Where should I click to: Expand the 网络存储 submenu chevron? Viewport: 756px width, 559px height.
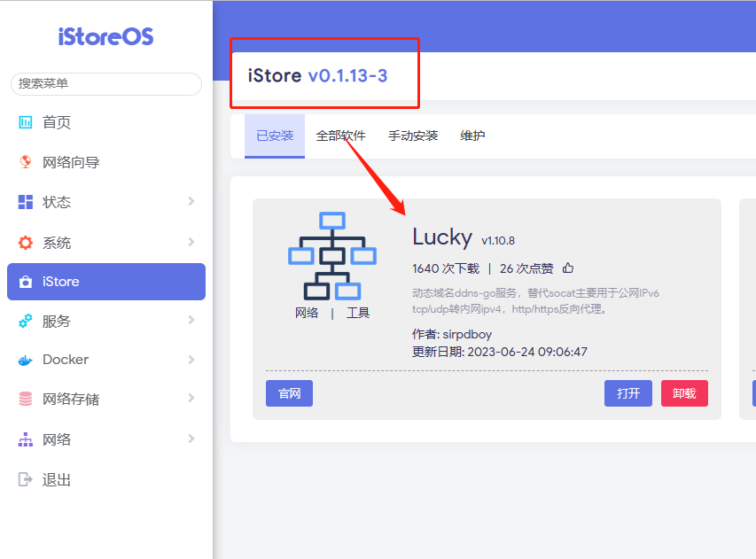[191, 398]
